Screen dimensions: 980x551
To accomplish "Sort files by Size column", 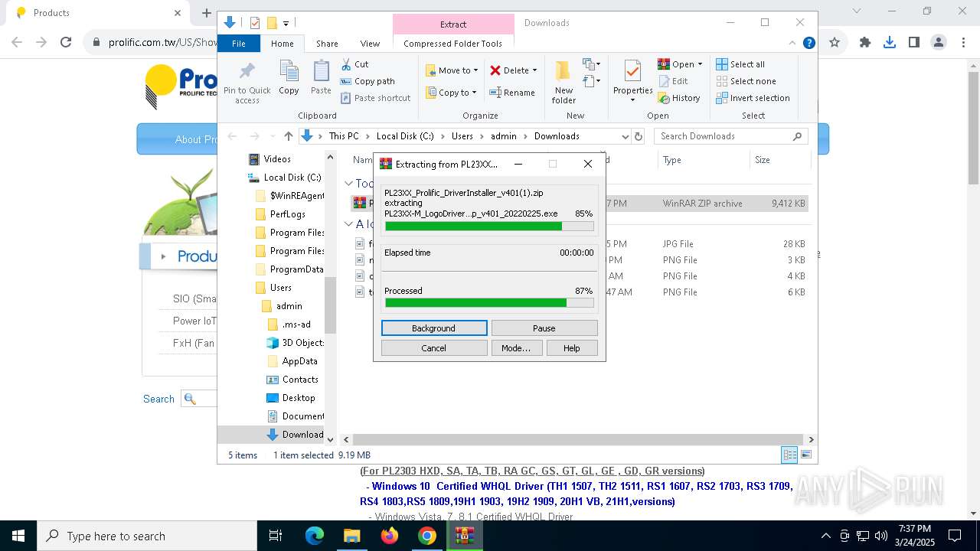I will click(x=779, y=160).
